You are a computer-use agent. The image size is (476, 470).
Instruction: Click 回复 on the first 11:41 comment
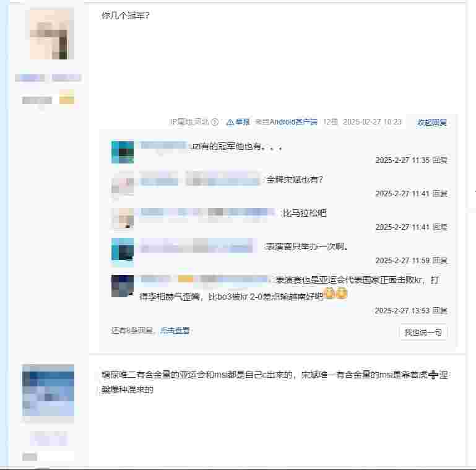[439, 193]
